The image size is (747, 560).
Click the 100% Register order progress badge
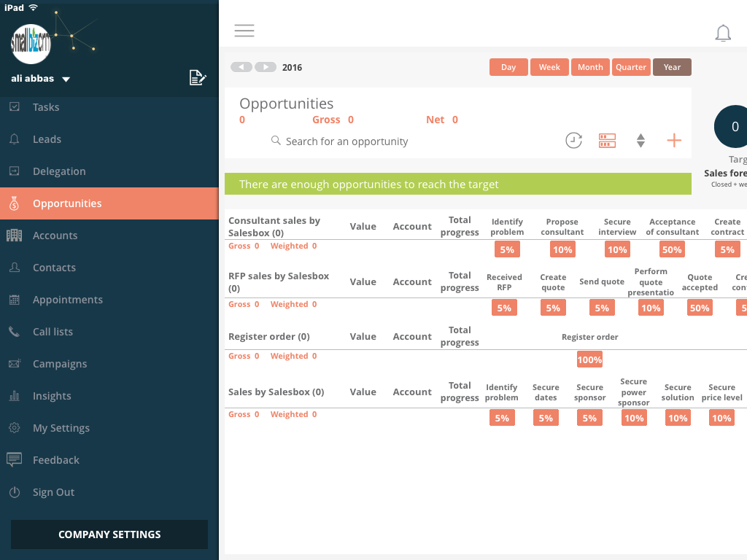(589, 359)
